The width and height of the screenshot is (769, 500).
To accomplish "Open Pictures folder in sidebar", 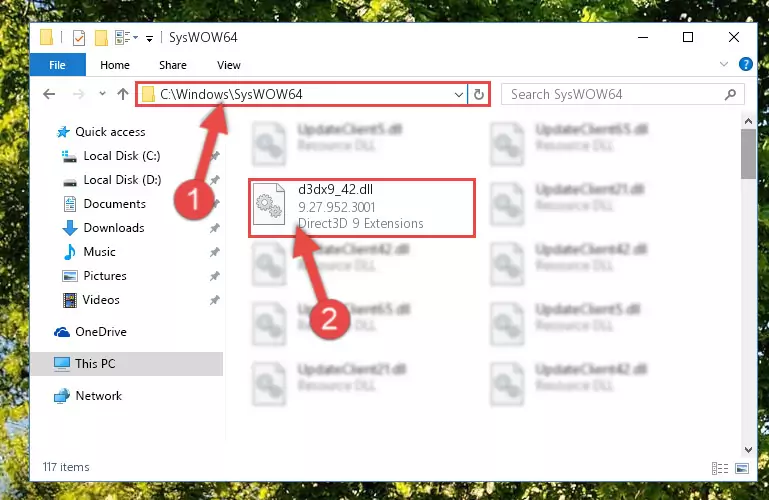I will click(x=105, y=276).
